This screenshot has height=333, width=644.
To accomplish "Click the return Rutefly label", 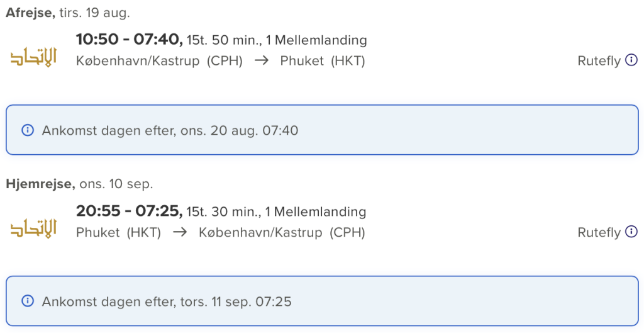I will pyautogui.click(x=599, y=232).
